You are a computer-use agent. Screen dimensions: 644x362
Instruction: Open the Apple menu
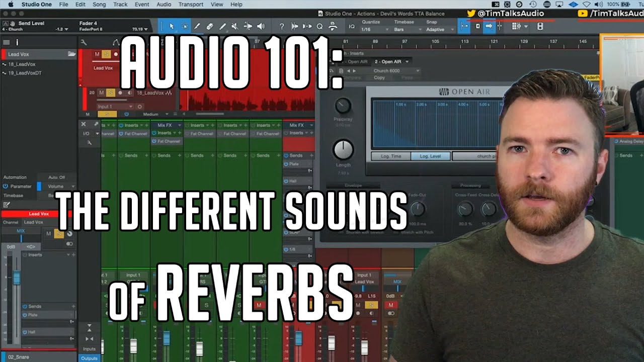(10, 4)
